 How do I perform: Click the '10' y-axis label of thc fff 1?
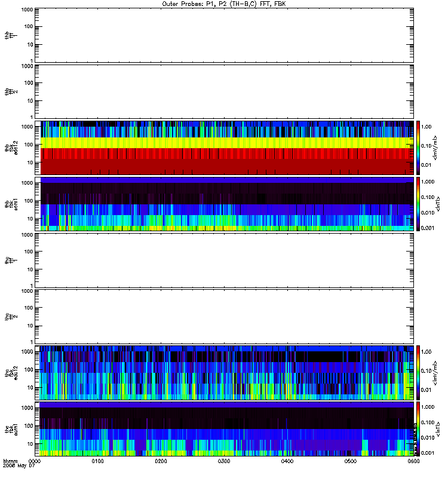click(x=30, y=269)
